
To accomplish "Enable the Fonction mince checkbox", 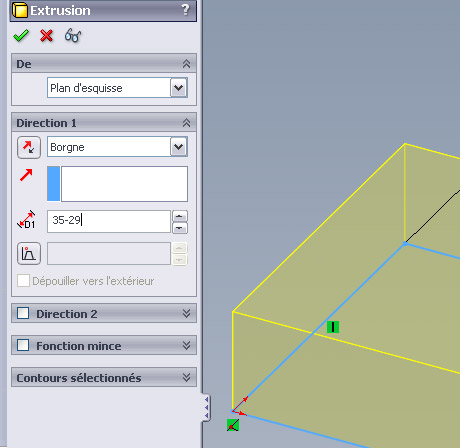I will click(x=23, y=345).
